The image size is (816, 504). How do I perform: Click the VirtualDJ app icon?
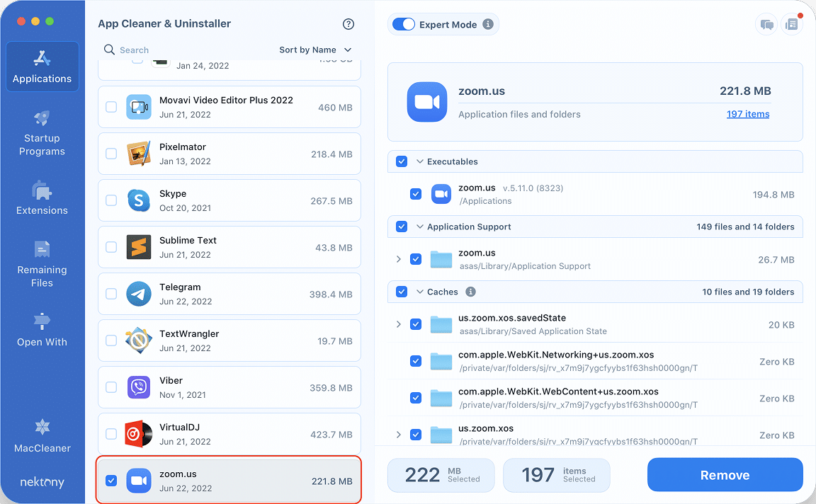pyautogui.click(x=138, y=434)
